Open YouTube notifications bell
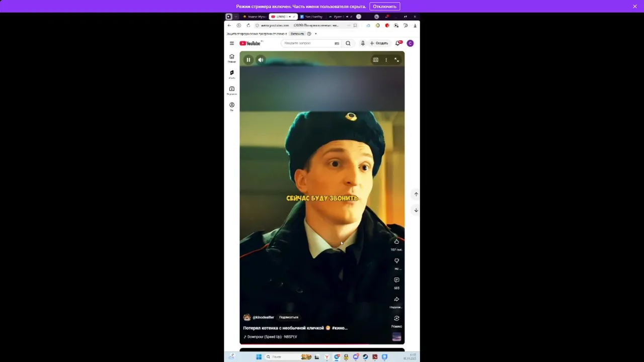This screenshot has height=362, width=644. point(397,43)
